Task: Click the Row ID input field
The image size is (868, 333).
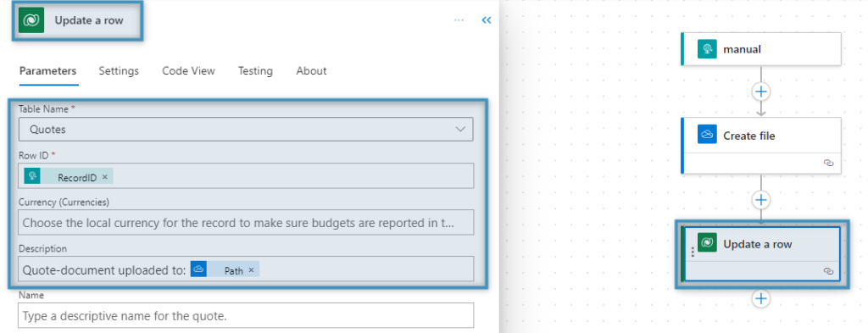Action: click(x=246, y=175)
